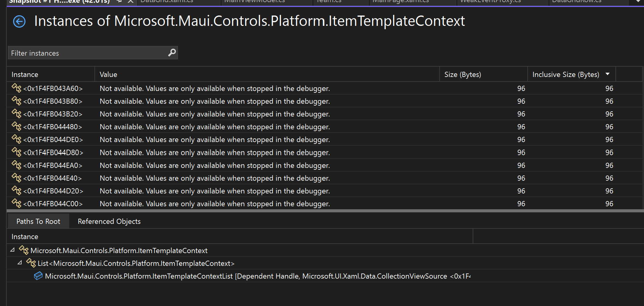Collapse the List<ItemTemplateContext> tree node

pyautogui.click(x=20, y=263)
